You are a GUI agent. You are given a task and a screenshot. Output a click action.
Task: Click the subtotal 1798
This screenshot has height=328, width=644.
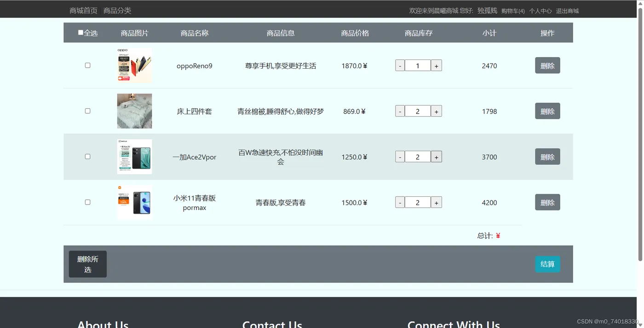point(489,111)
